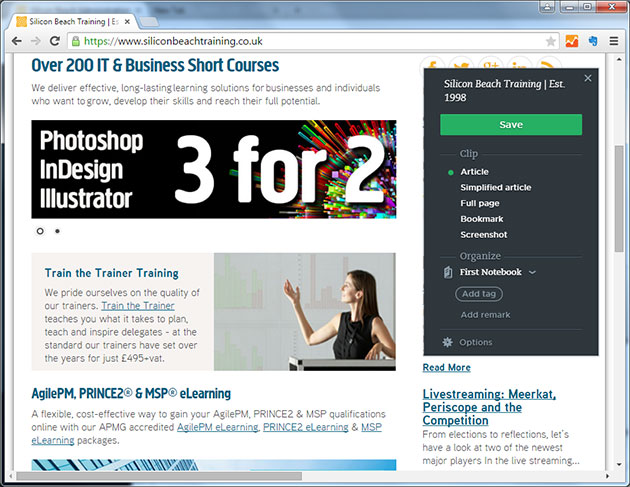The image size is (630, 487).
Task: Click the Add remark field
Action: 485,315
